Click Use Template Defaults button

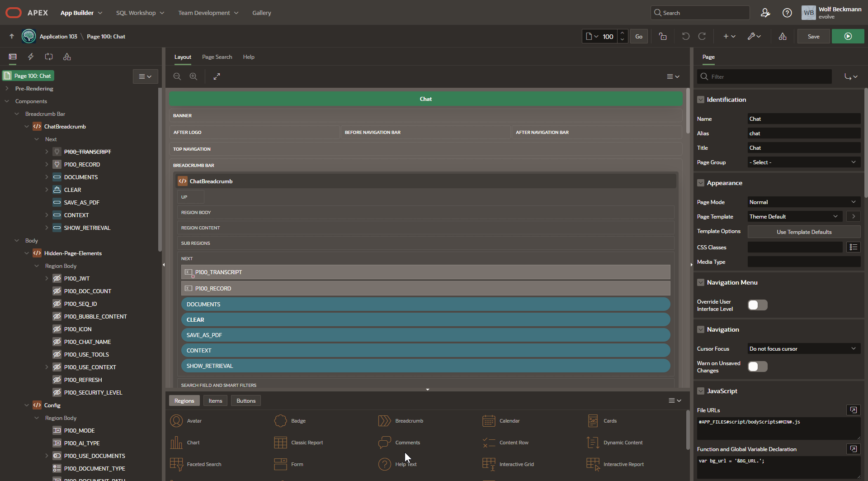(804, 232)
